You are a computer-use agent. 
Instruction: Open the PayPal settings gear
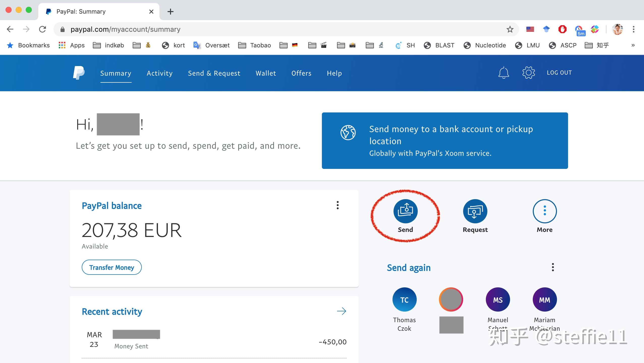pos(528,73)
